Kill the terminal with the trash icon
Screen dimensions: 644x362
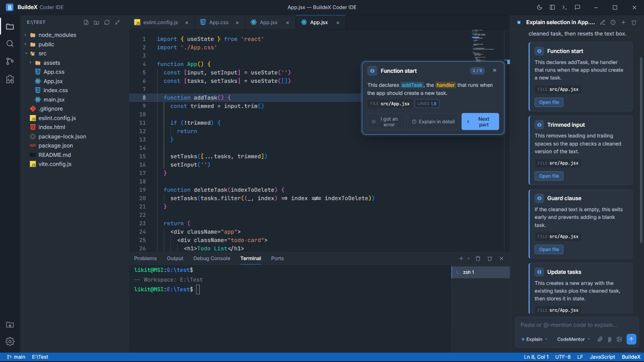pyautogui.click(x=490, y=259)
